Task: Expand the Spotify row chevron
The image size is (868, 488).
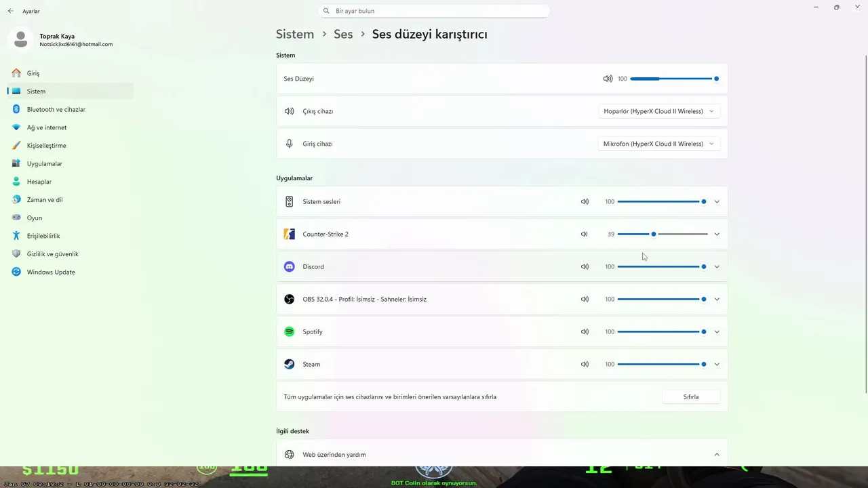Action: 717,331
